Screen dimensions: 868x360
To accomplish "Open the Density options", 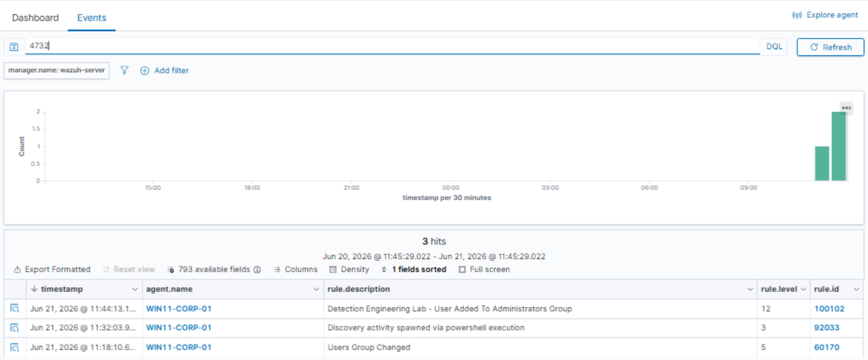I will 349,270.
